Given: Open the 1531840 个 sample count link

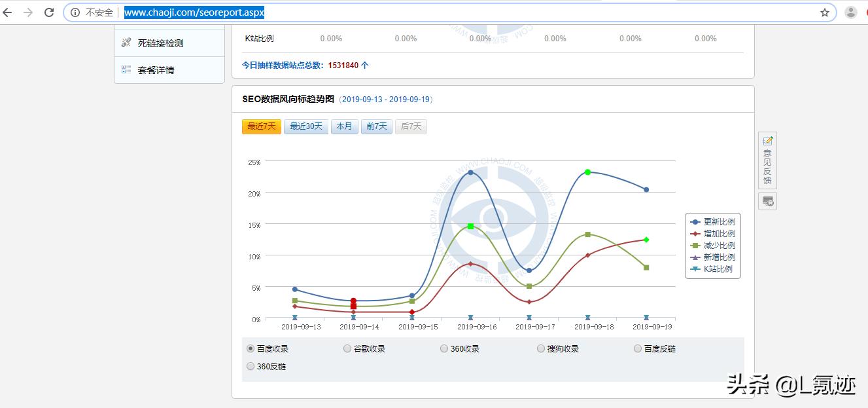Looking at the screenshot, I should pyautogui.click(x=345, y=65).
